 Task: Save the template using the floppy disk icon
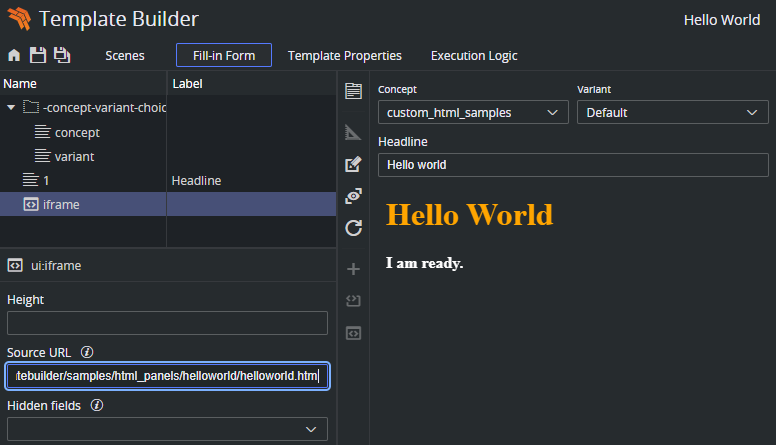click(x=37, y=56)
